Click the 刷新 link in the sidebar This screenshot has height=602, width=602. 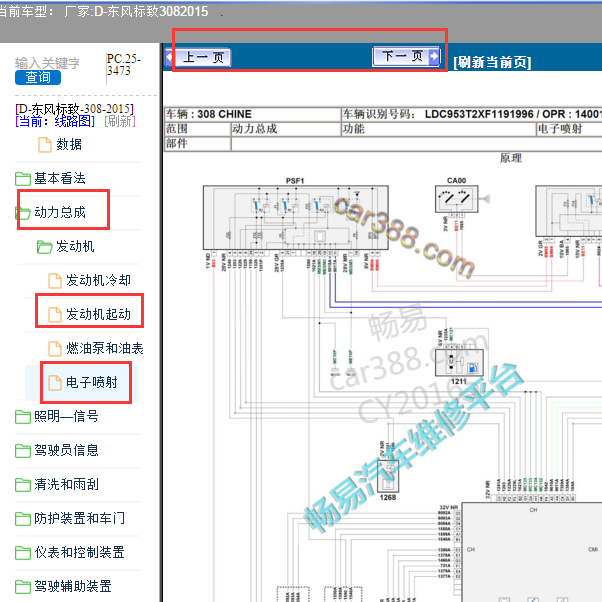[x=120, y=121]
